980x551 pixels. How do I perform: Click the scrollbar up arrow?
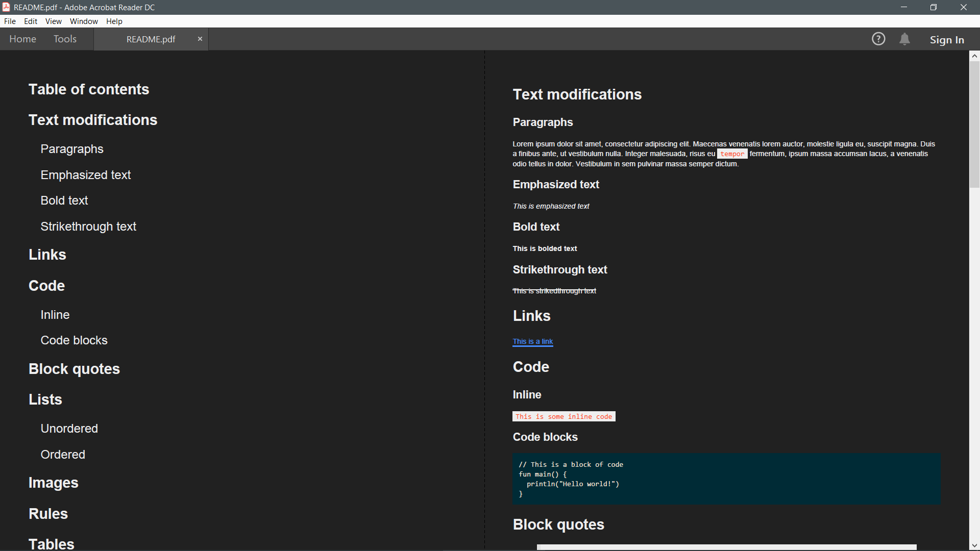point(974,56)
